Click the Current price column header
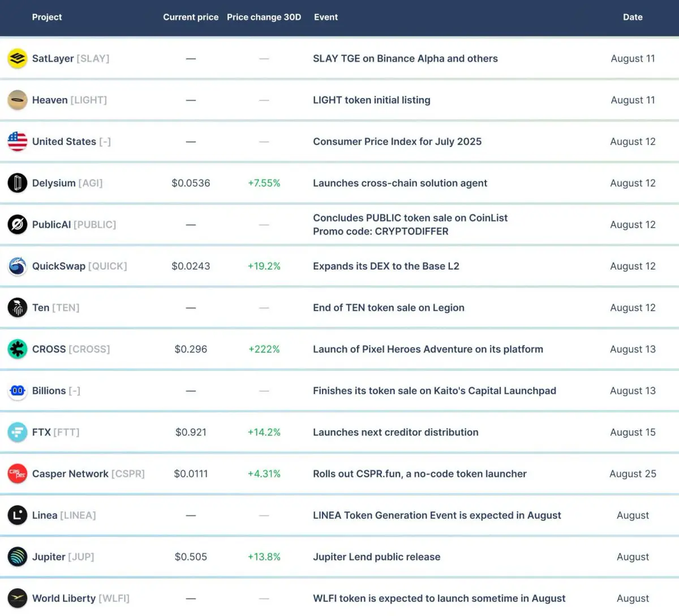Viewport: 679px width, 616px height. (191, 17)
